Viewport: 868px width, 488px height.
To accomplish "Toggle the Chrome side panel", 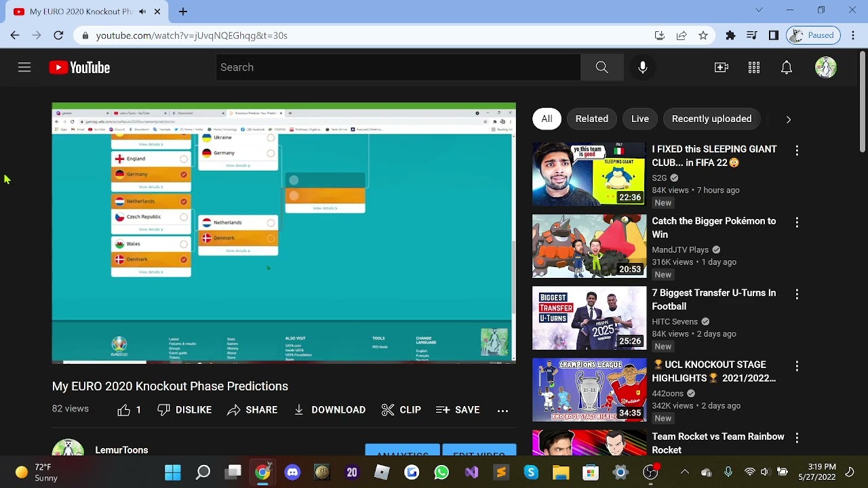I will point(774,35).
